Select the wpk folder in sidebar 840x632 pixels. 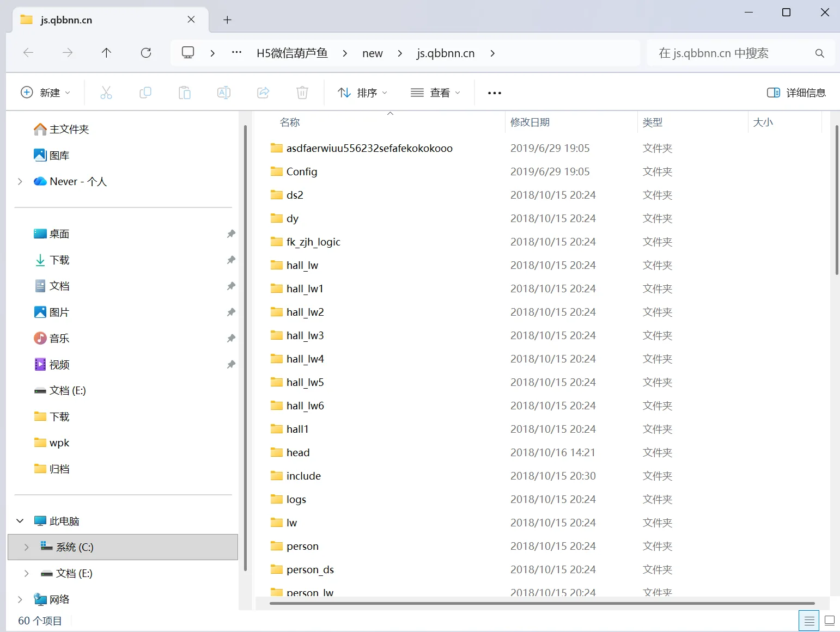pyautogui.click(x=52, y=443)
